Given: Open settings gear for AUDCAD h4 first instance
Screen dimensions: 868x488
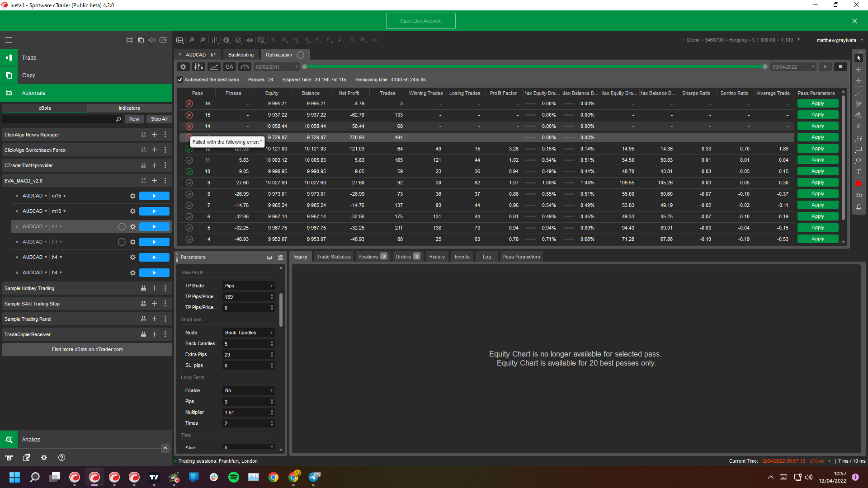Looking at the screenshot, I should [132, 257].
